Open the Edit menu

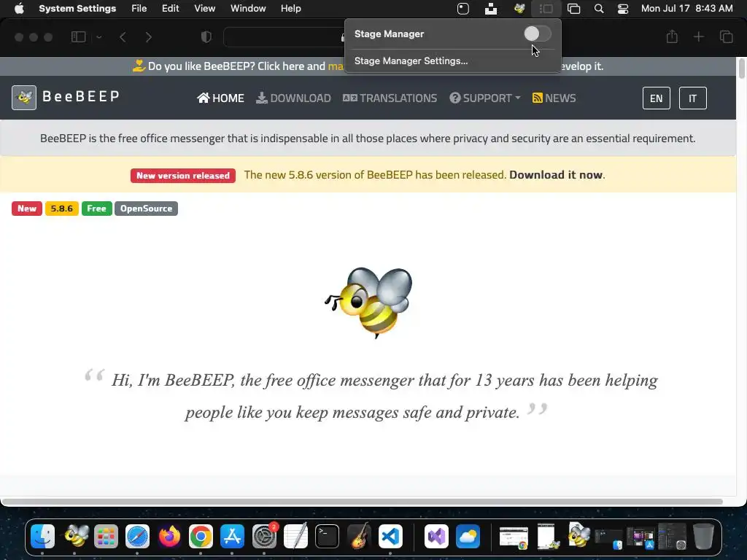170,9
